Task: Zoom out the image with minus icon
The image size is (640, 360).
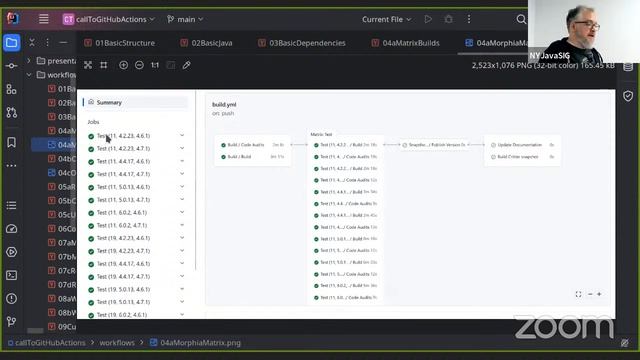Action: click(x=139, y=65)
